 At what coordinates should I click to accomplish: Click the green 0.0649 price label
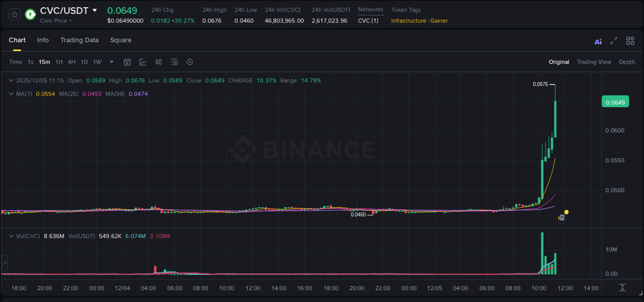(615, 102)
